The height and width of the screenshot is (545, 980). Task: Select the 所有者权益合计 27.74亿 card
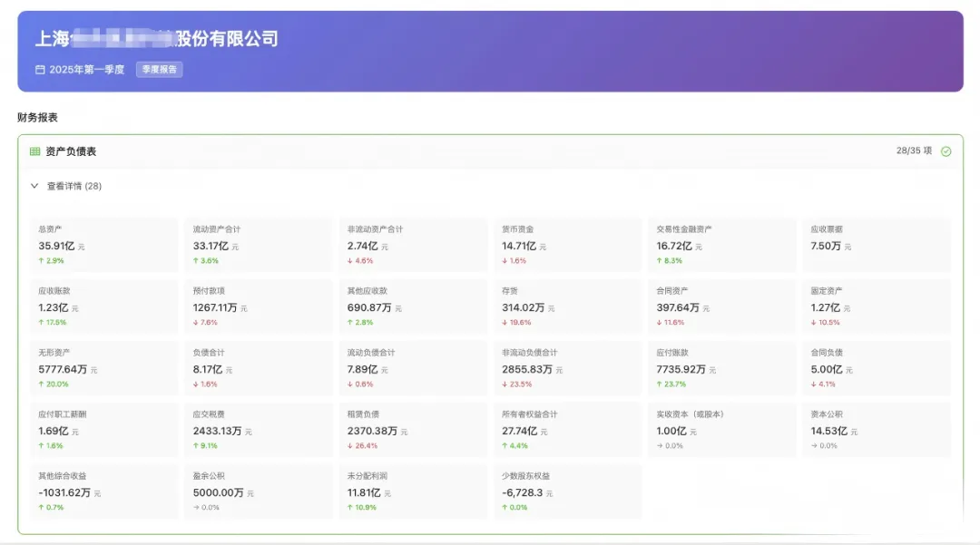567,430
